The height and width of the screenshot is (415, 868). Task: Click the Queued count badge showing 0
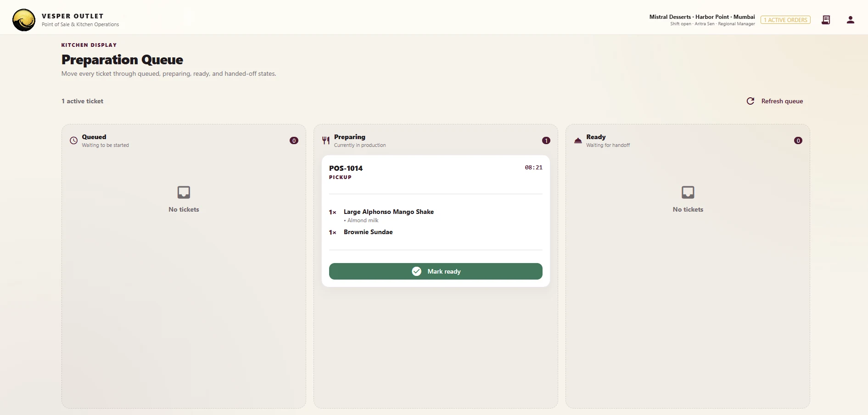[294, 140]
